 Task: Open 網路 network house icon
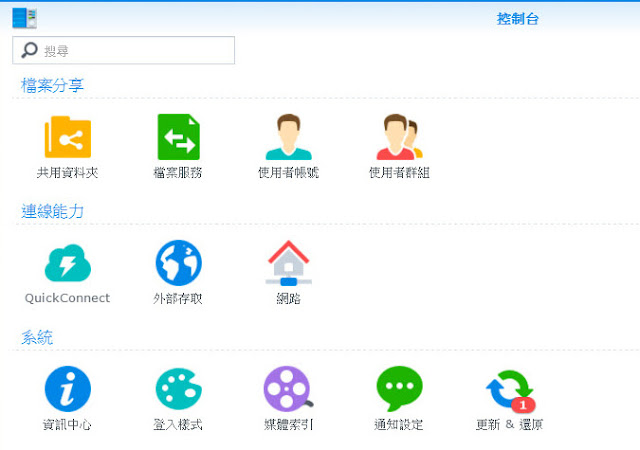click(x=289, y=263)
